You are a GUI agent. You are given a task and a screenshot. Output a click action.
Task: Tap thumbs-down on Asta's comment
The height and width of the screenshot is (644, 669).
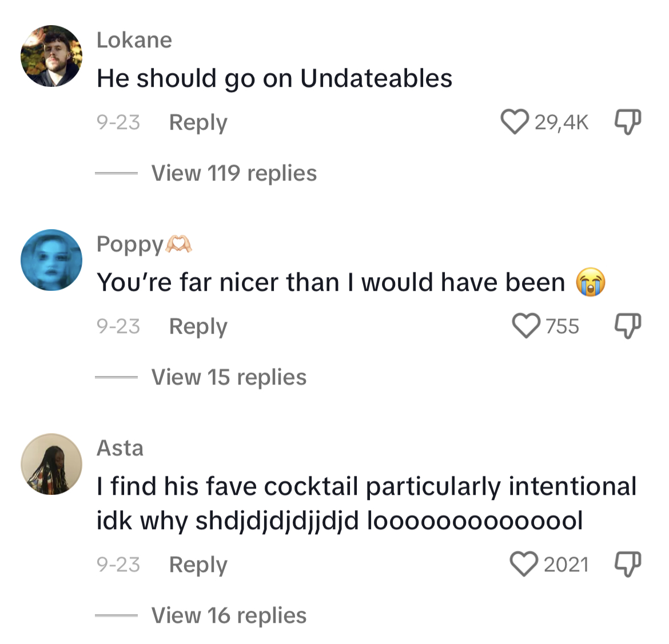click(x=628, y=564)
